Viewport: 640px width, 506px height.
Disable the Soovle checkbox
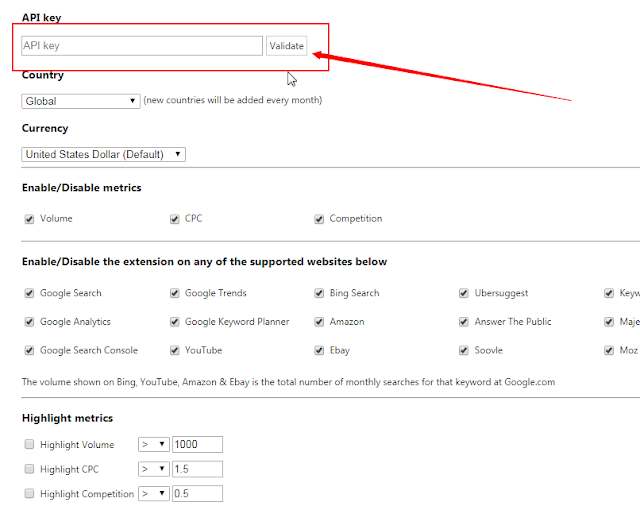click(464, 351)
